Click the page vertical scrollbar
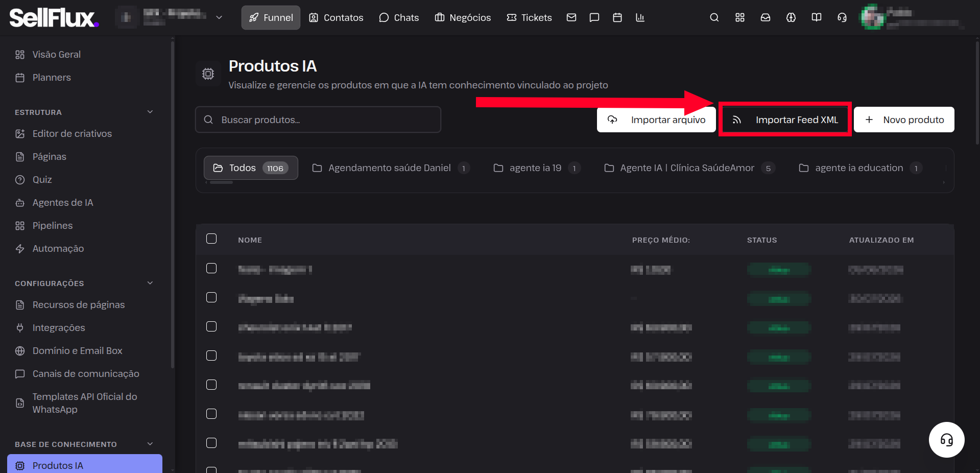 pyautogui.click(x=977, y=92)
